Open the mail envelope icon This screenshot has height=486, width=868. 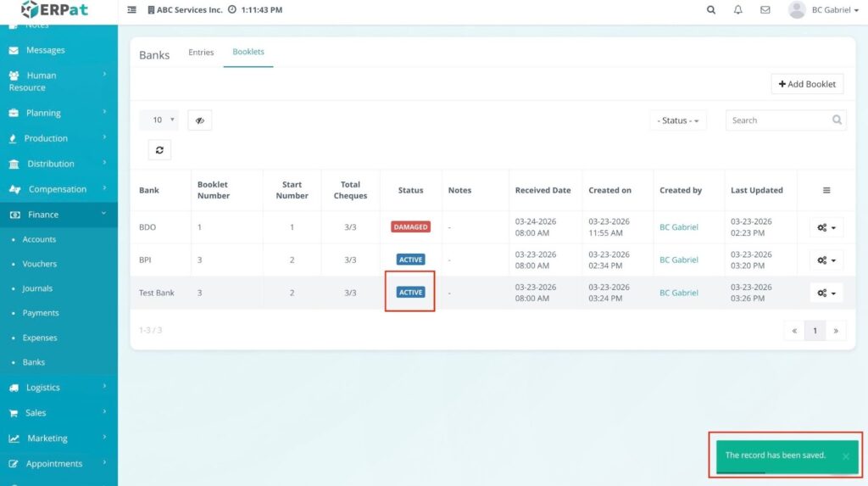coord(765,10)
